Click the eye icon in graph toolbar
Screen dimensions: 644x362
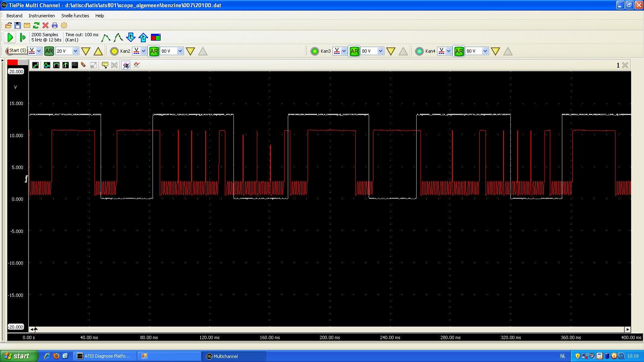click(x=126, y=65)
